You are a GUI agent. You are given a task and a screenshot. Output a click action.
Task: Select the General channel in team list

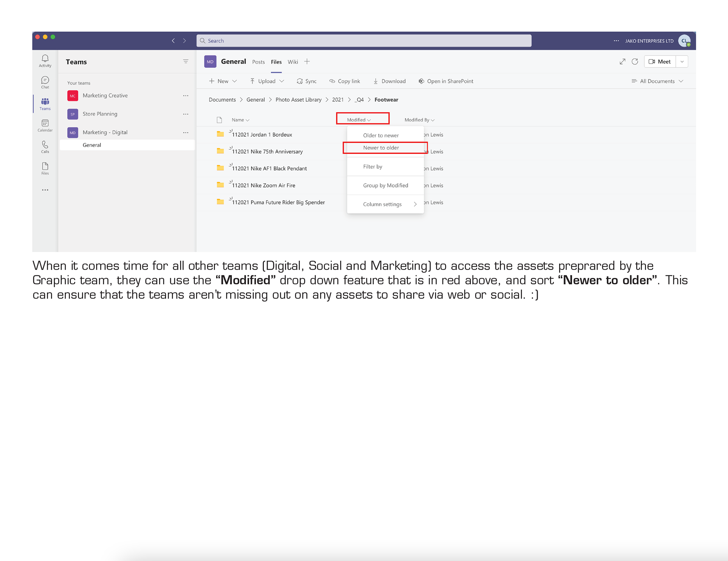(127, 145)
